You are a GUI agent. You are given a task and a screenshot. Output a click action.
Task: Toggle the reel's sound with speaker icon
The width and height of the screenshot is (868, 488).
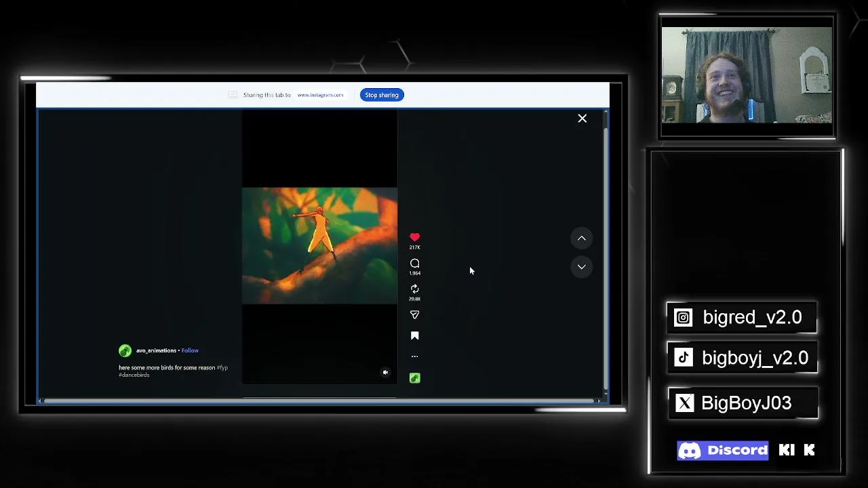[385, 372]
